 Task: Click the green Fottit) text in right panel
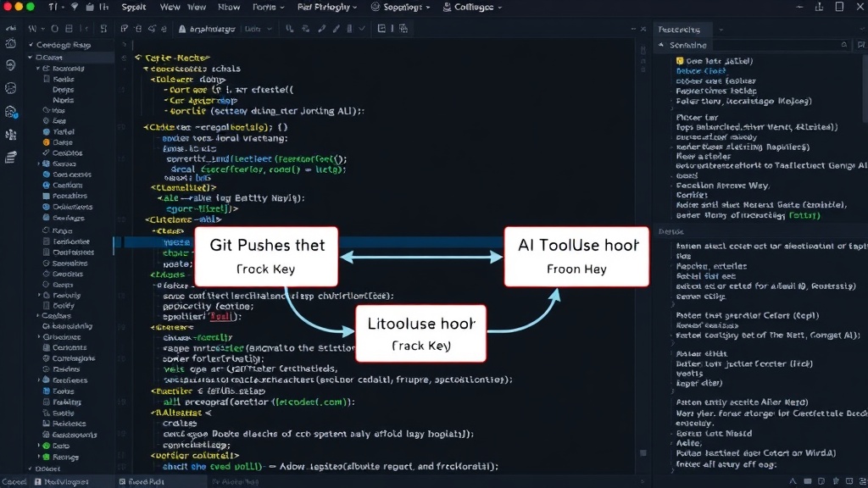coord(805,215)
